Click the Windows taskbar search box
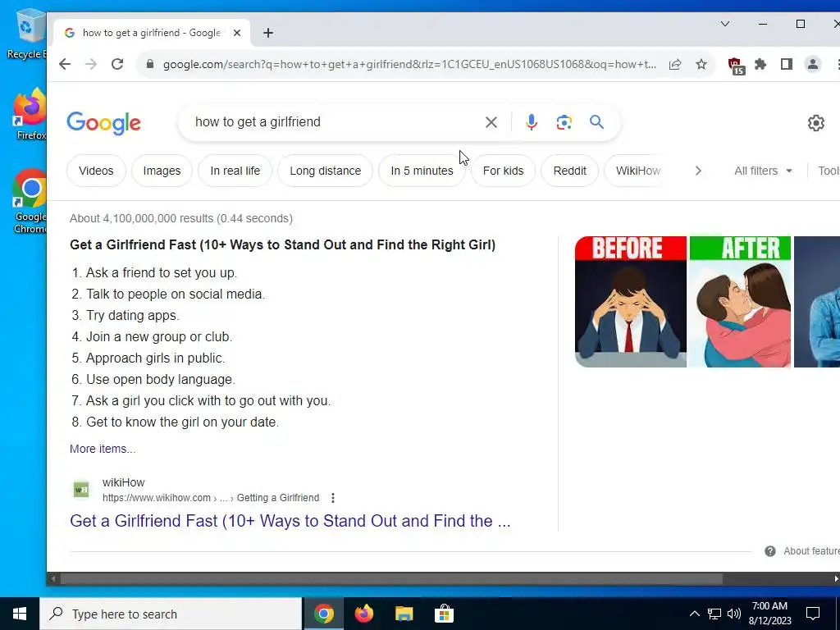 pyautogui.click(x=171, y=614)
